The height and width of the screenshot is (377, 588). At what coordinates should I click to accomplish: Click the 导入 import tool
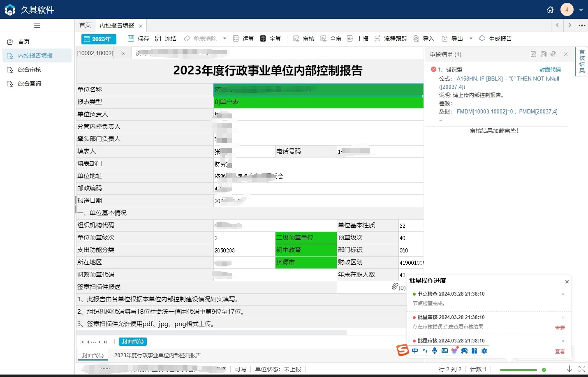[424, 39]
